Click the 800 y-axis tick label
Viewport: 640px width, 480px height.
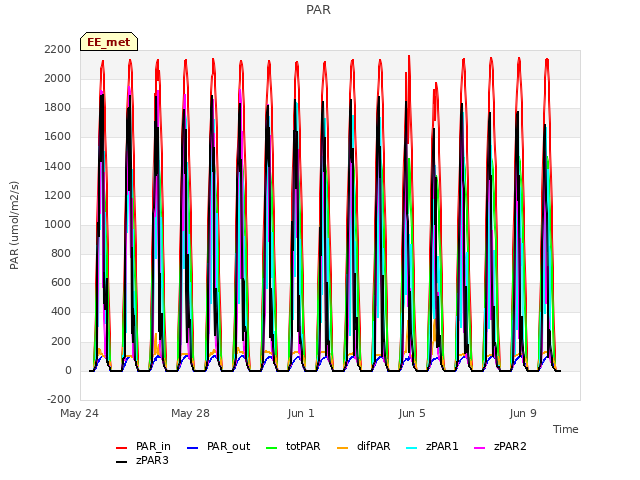(x=61, y=253)
